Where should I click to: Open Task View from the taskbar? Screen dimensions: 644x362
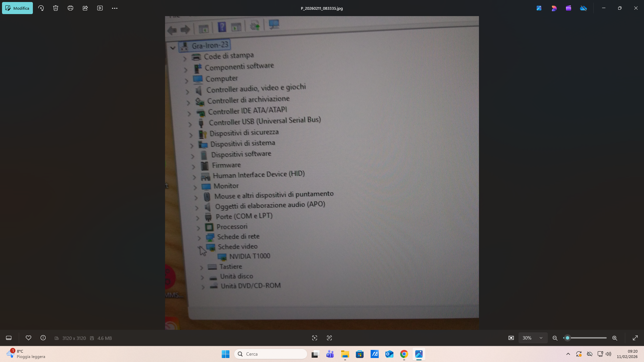coord(315,354)
